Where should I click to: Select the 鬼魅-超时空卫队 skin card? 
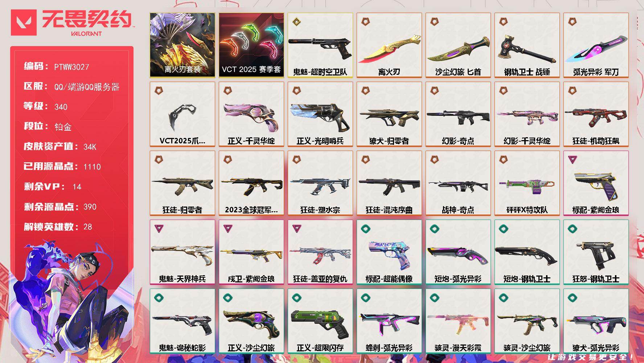coord(320,45)
